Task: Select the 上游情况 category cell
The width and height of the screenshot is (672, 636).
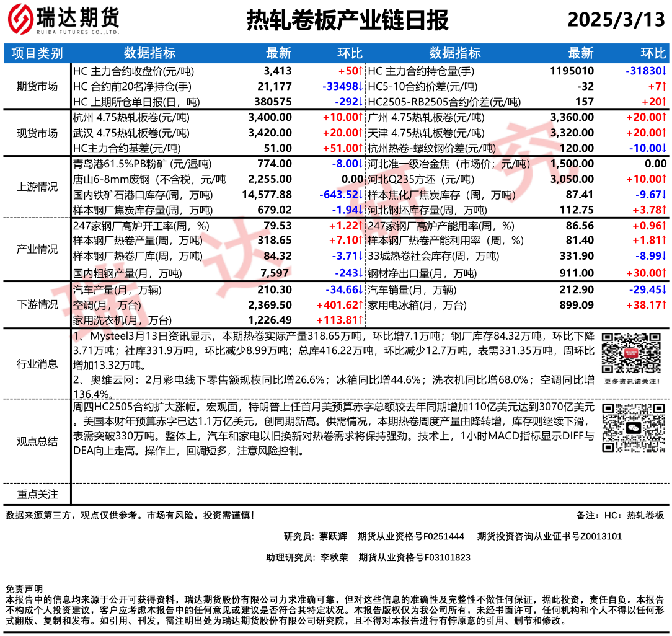Action: [37, 187]
